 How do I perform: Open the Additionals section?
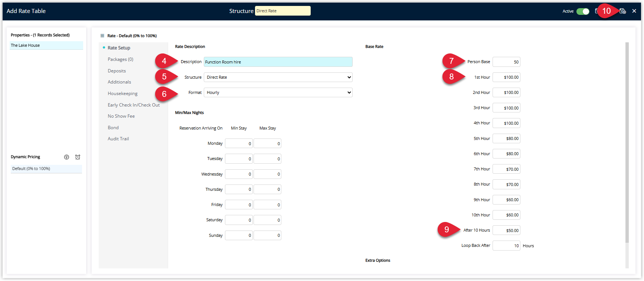119,82
